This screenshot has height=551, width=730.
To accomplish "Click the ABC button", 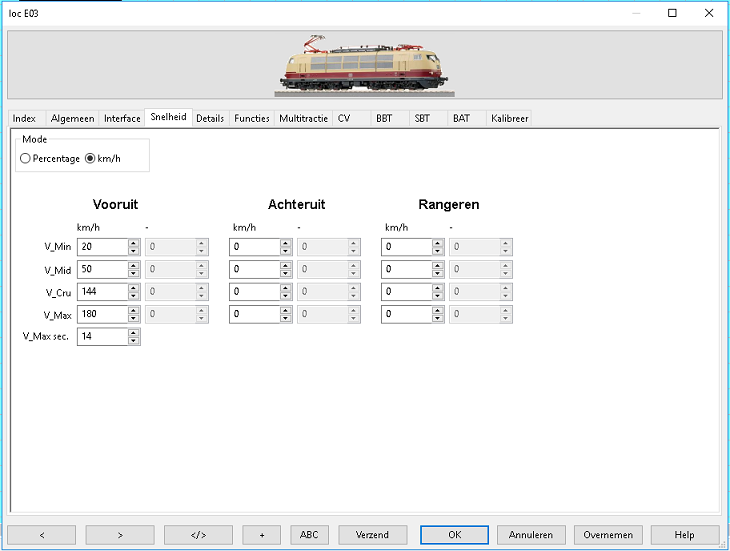I will pyautogui.click(x=309, y=535).
